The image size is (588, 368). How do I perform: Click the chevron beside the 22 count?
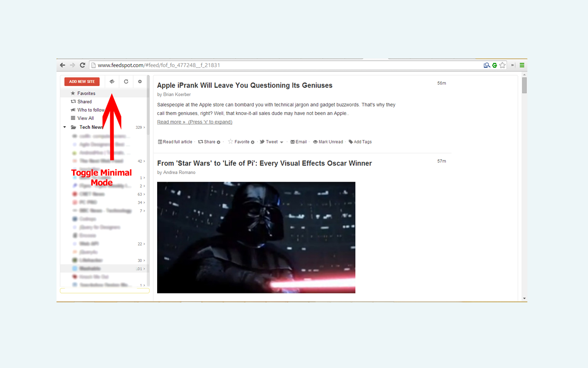point(144,244)
